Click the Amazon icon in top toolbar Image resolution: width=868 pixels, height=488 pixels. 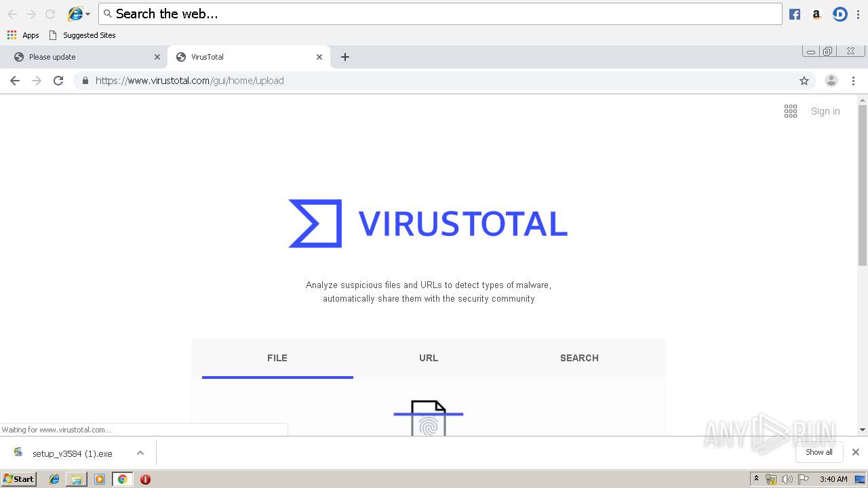(816, 14)
